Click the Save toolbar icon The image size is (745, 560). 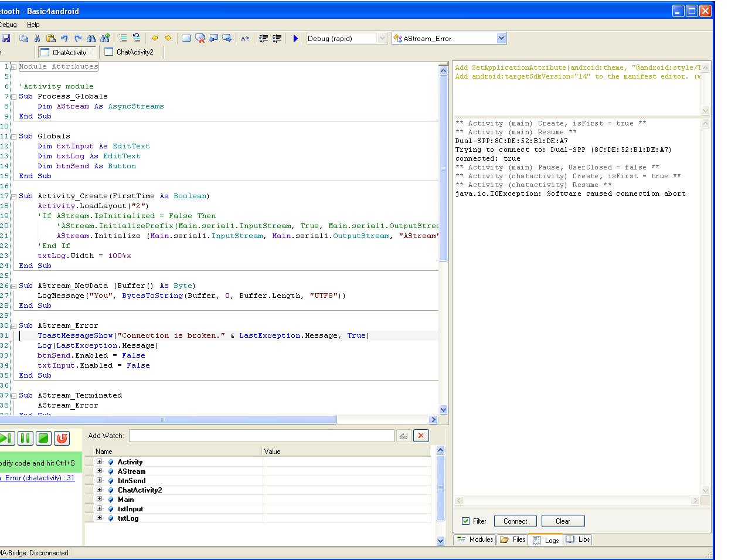[x=6, y=38]
